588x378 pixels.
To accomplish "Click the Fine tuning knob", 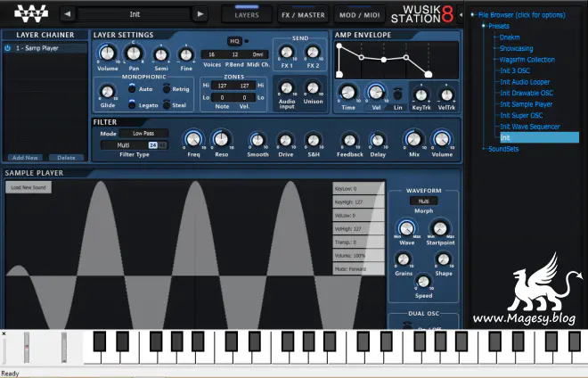I will pos(186,54).
